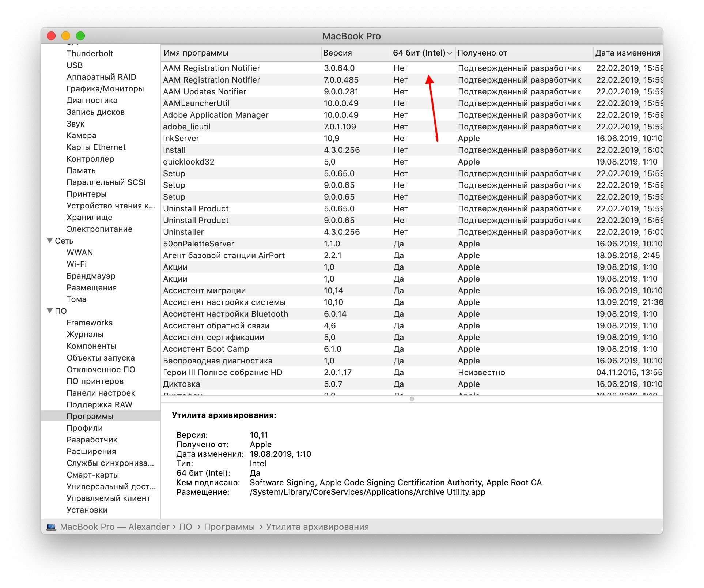Screen dimensions: 704x588
Task: Click the Archive Utility.app location path
Action: 367,492
